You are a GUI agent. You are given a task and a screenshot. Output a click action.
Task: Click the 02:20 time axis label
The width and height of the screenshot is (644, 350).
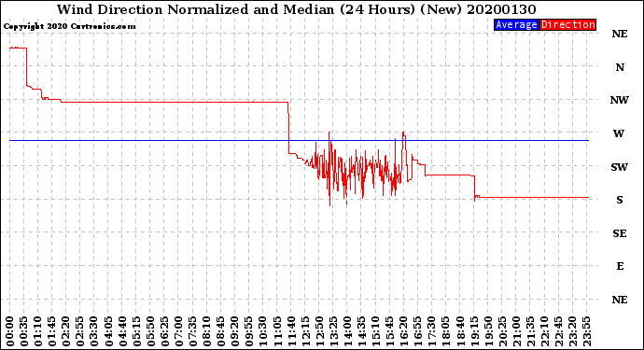pos(66,331)
